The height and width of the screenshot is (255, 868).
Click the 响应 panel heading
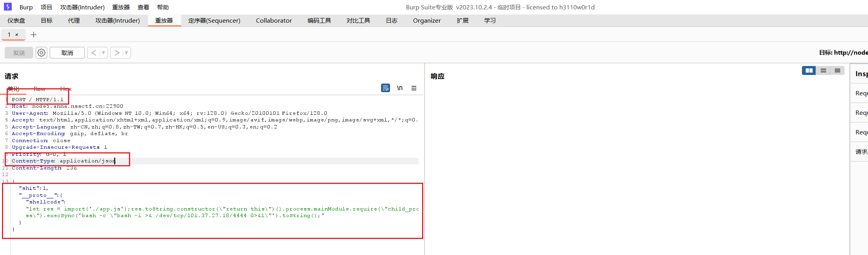[x=437, y=76]
